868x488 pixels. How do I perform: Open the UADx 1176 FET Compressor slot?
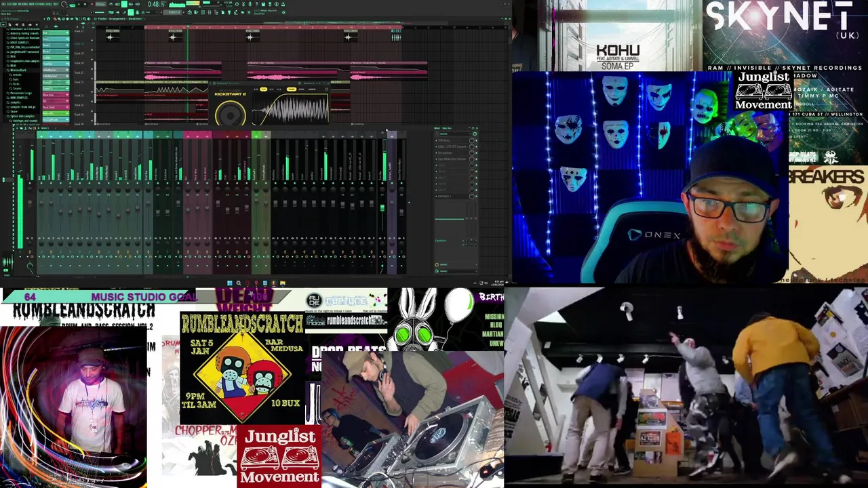pos(451,146)
